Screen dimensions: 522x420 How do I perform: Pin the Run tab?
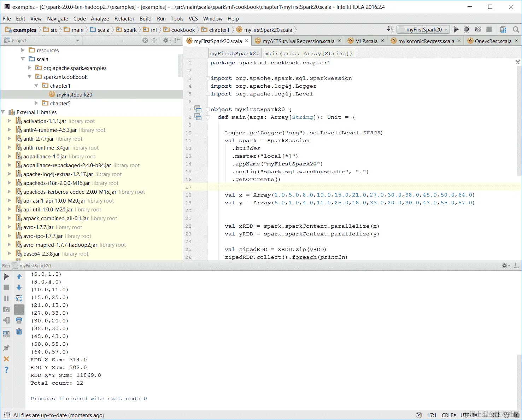pyautogui.click(x=6, y=348)
